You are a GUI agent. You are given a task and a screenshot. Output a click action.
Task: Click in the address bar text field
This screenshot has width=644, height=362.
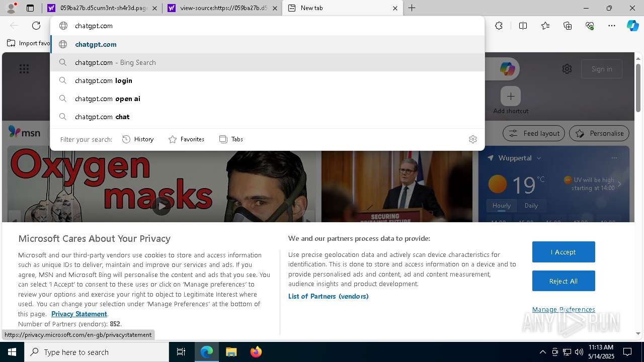[267, 26]
